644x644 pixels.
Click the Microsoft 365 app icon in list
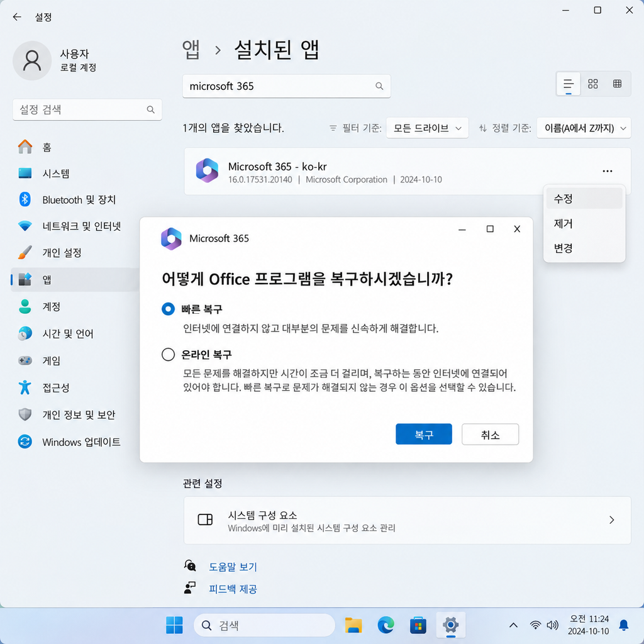(x=207, y=170)
